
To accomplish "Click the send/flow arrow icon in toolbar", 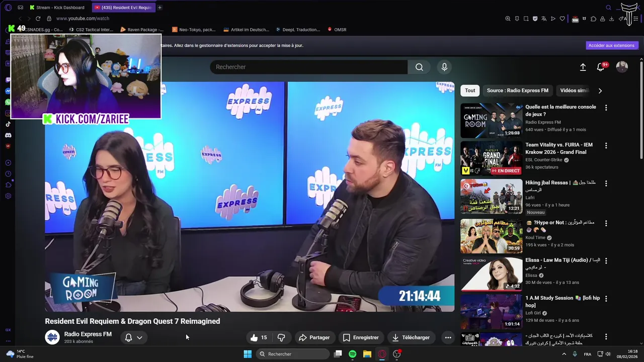I will pyautogui.click(x=553, y=19).
